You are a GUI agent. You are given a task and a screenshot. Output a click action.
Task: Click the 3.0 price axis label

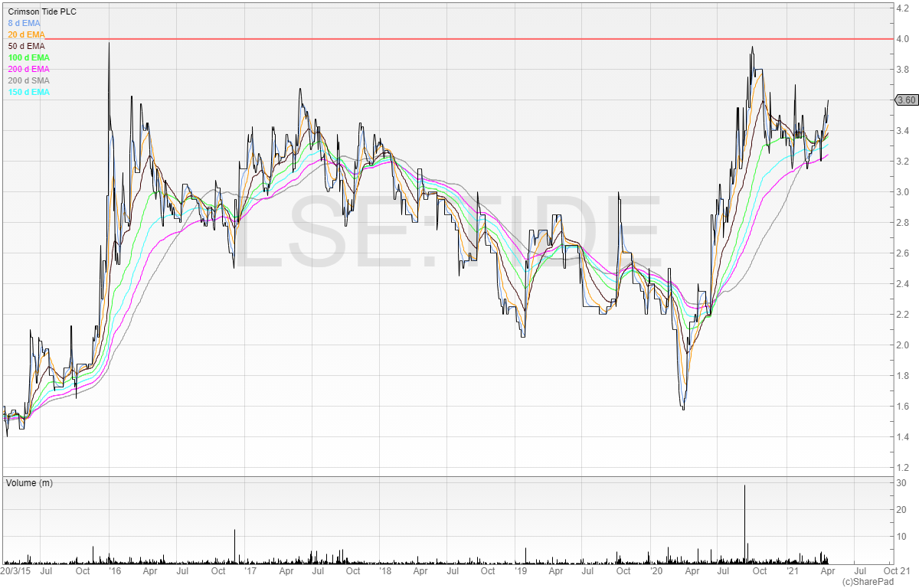tap(903, 191)
